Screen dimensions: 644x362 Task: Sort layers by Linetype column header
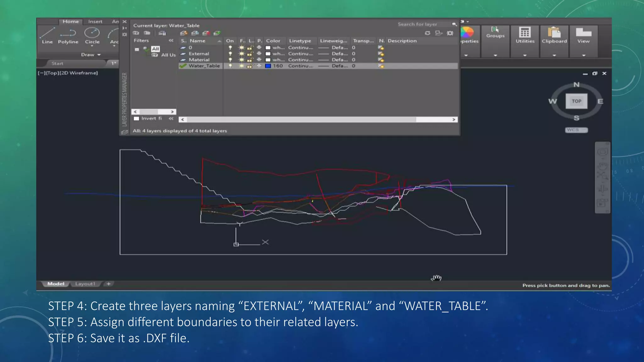(302, 41)
